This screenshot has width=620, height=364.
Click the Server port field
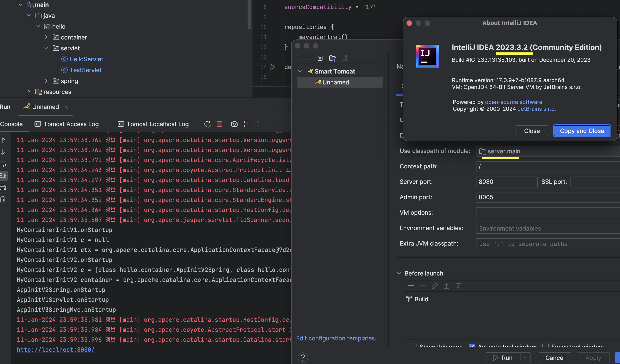point(507,182)
